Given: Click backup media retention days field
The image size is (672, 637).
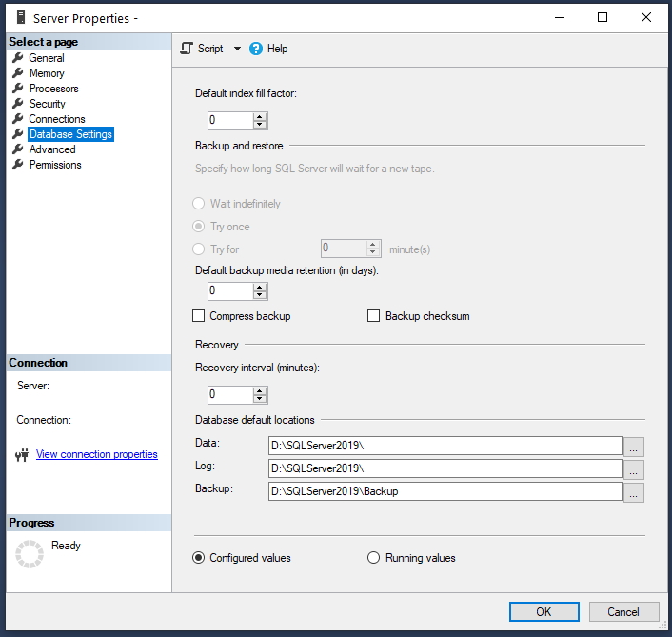Looking at the screenshot, I should click(x=230, y=291).
